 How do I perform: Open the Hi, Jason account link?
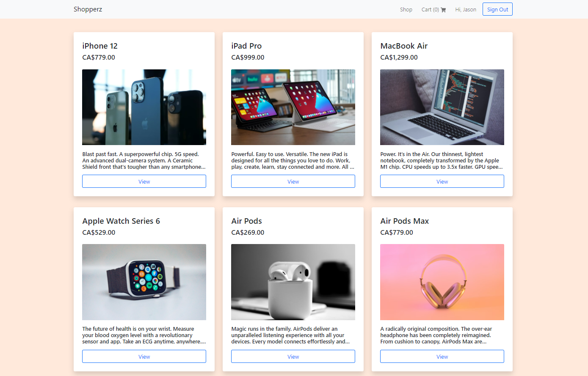pyautogui.click(x=466, y=9)
